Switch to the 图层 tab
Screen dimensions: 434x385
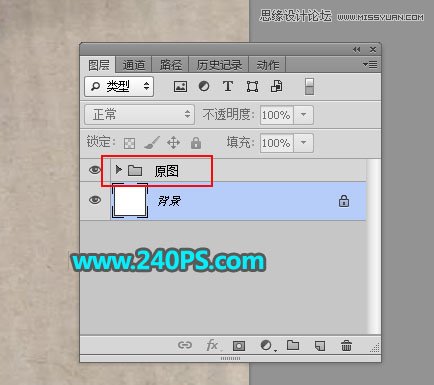[x=98, y=65]
